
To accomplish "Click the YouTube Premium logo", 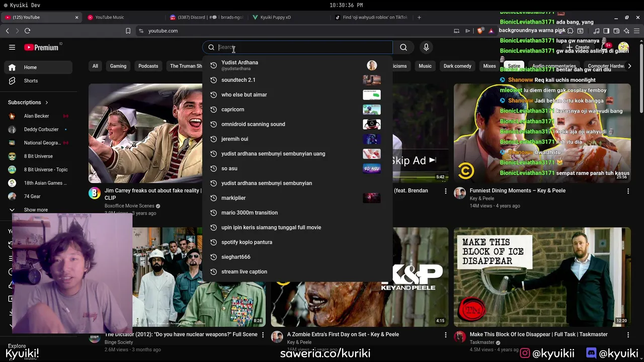I will click(41, 47).
